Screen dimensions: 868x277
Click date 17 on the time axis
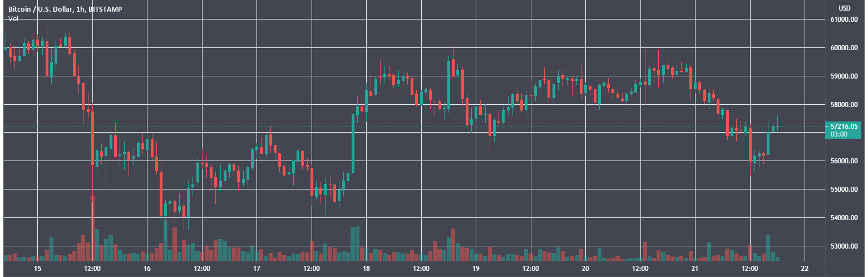(257, 269)
